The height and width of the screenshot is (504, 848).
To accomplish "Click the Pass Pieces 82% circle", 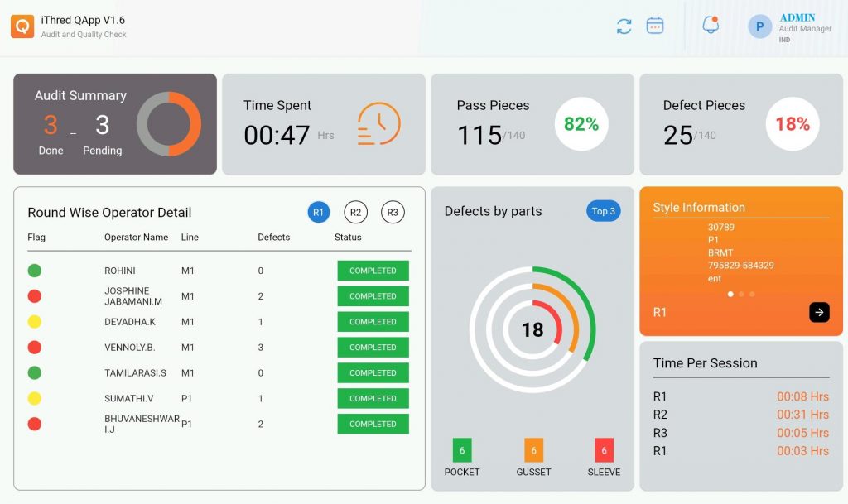I will (581, 124).
